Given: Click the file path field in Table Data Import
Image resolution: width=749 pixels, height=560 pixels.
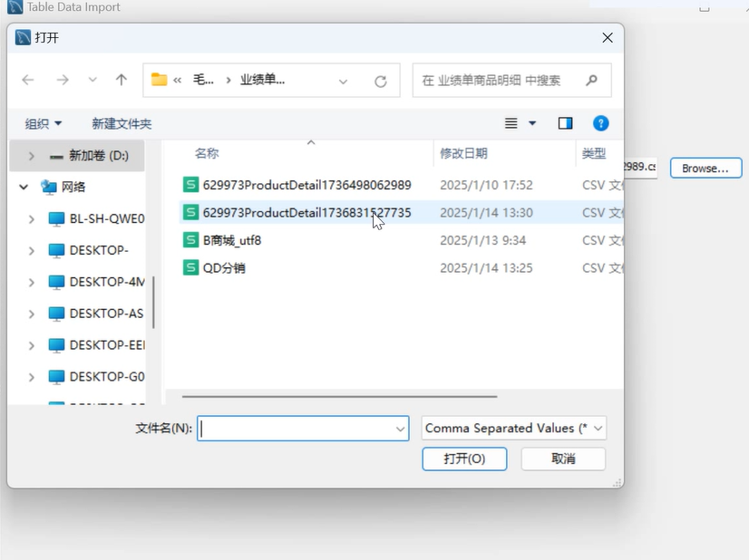Looking at the screenshot, I should [x=640, y=167].
